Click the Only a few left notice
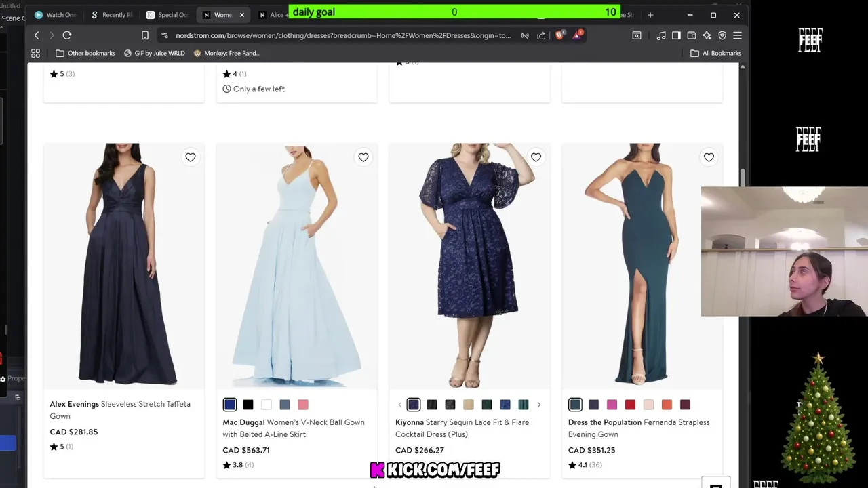This screenshot has width=868, height=488. click(x=254, y=89)
